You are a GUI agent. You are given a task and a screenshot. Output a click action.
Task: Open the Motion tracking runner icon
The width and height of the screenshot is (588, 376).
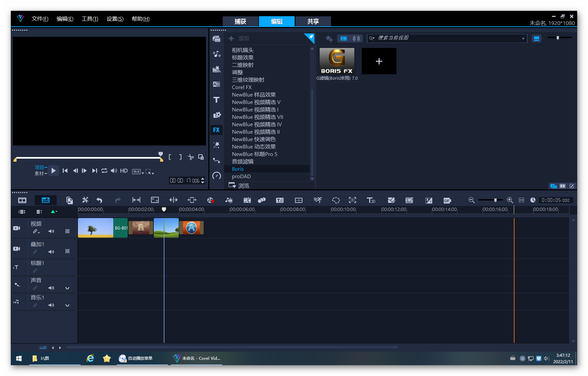(318, 200)
